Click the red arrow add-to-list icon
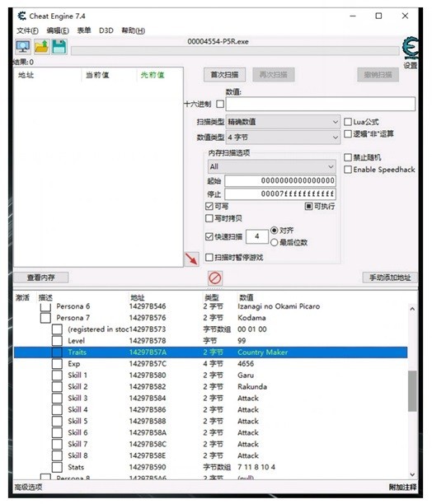 [192, 259]
